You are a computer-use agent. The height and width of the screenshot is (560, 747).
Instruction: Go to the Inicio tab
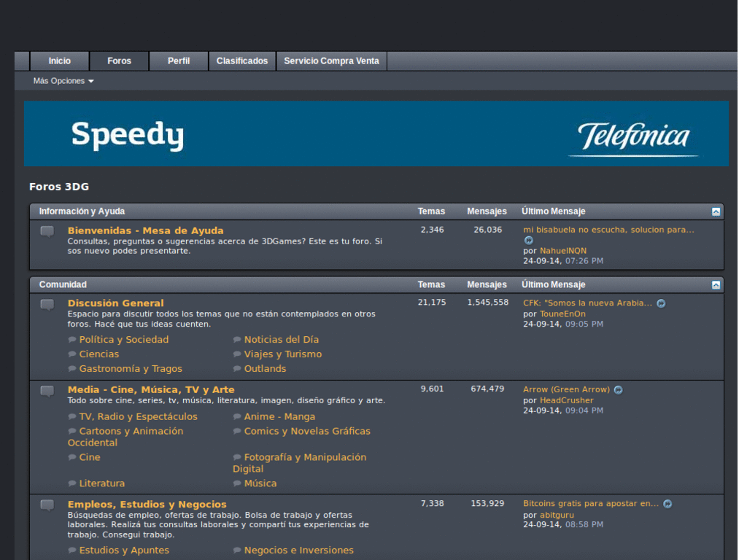60,61
